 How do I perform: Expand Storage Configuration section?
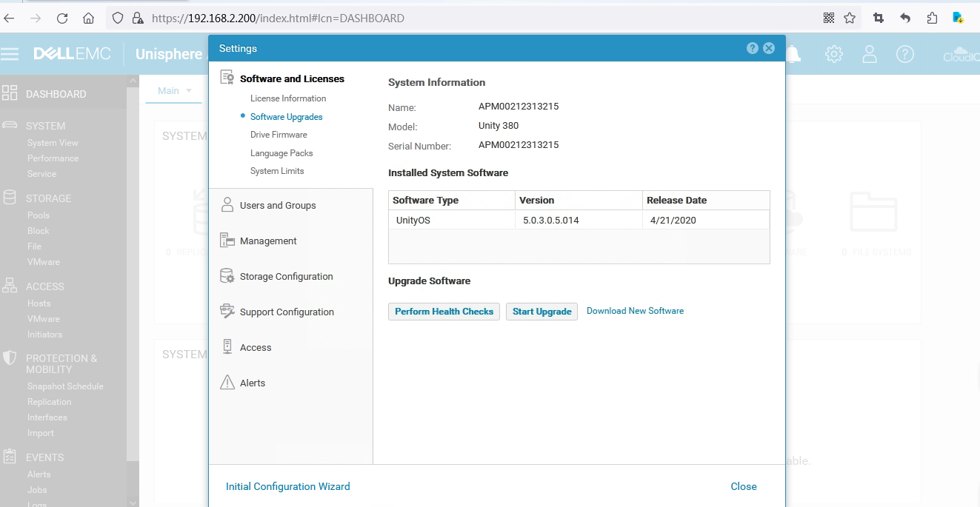287,277
